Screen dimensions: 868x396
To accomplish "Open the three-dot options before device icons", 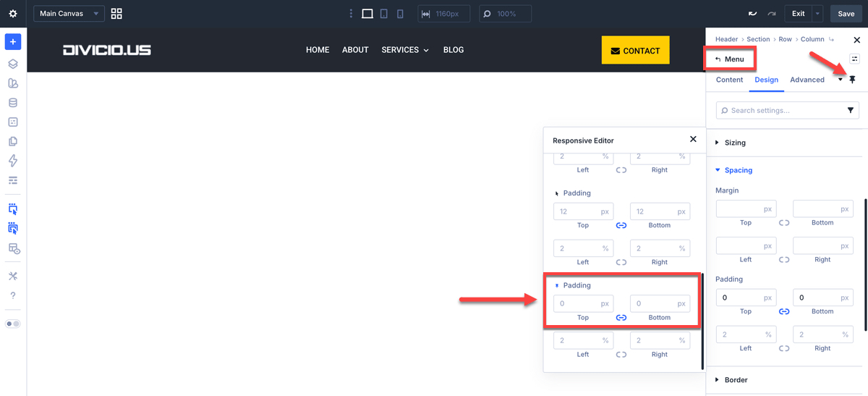I will [x=352, y=14].
